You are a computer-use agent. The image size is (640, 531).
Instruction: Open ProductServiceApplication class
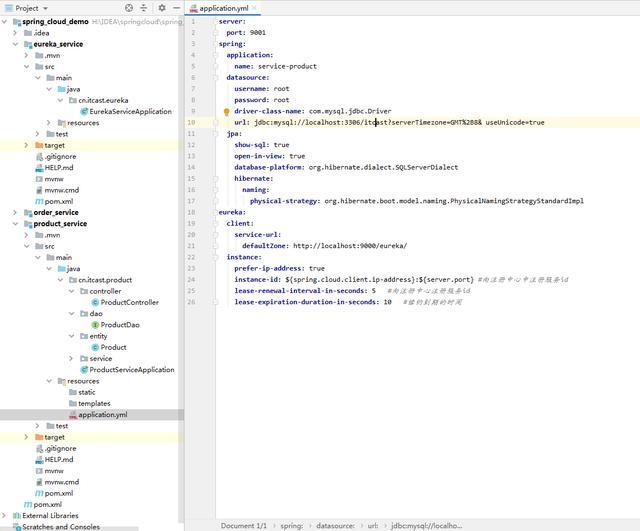click(x=131, y=369)
